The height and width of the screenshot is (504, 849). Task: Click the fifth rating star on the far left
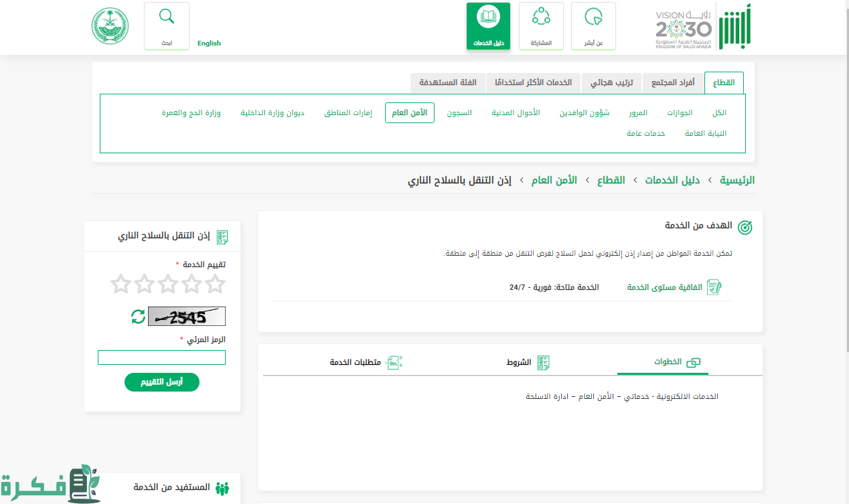coord(121,284)
